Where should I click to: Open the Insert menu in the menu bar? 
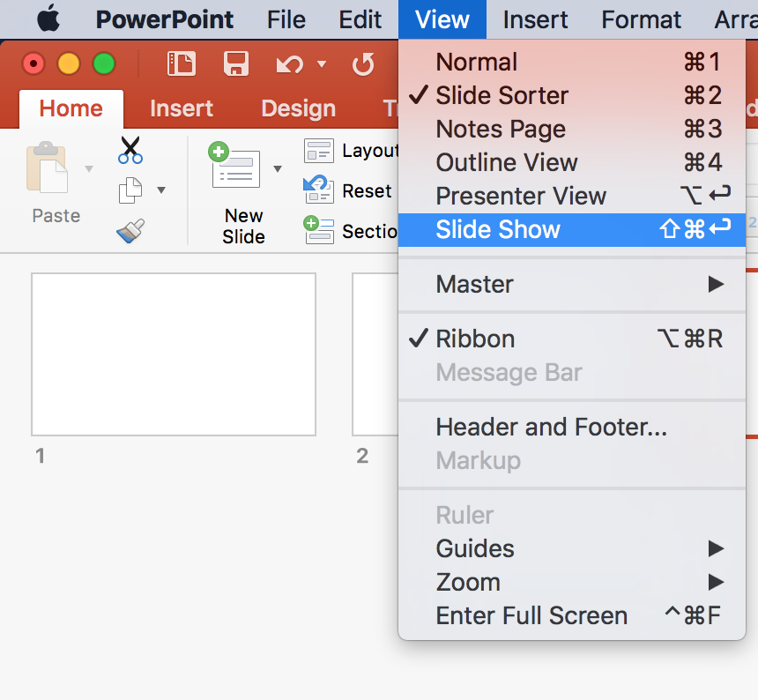(535, 19)
